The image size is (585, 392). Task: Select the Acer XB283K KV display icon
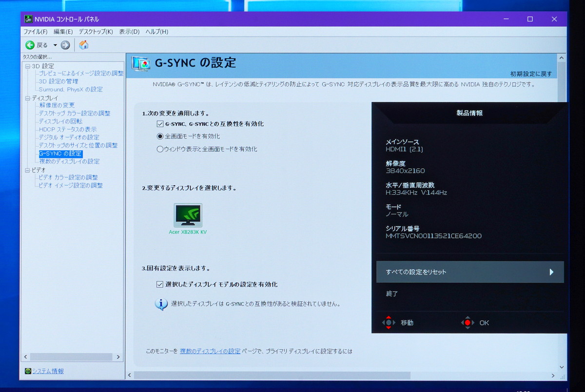pyautogui.click(x=188, y=216)
